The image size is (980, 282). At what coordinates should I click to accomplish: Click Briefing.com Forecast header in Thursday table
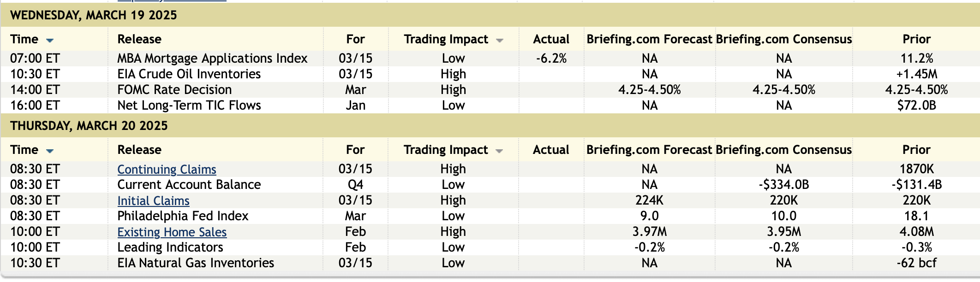(x=649, y=150)
